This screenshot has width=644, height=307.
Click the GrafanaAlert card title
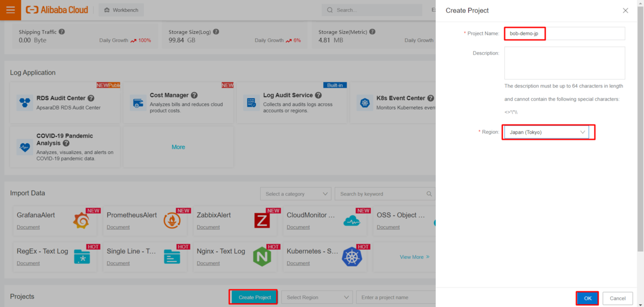pos(36,215)
